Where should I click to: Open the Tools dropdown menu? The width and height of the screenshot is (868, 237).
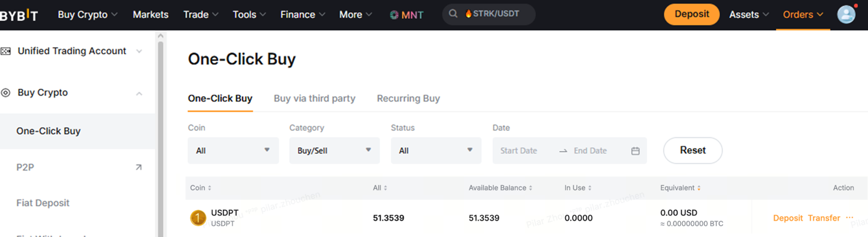pyautogui.click(x=249, y=15)
